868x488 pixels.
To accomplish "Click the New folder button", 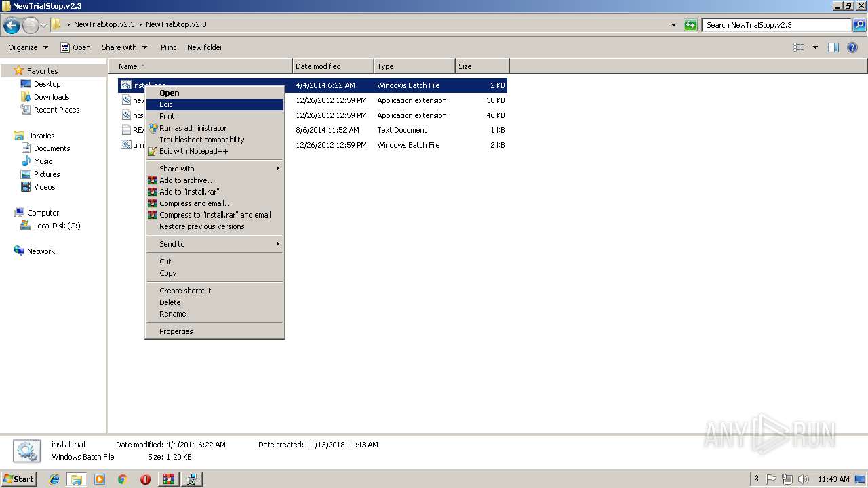I will pyautogui.click(x=205, y=47).
